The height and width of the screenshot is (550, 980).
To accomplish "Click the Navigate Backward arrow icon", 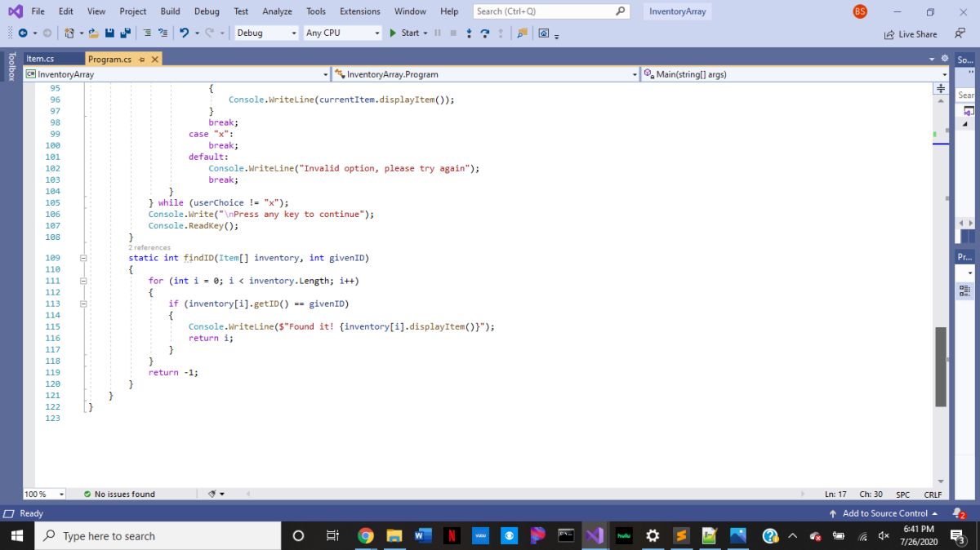I will [x=23, y=33].
